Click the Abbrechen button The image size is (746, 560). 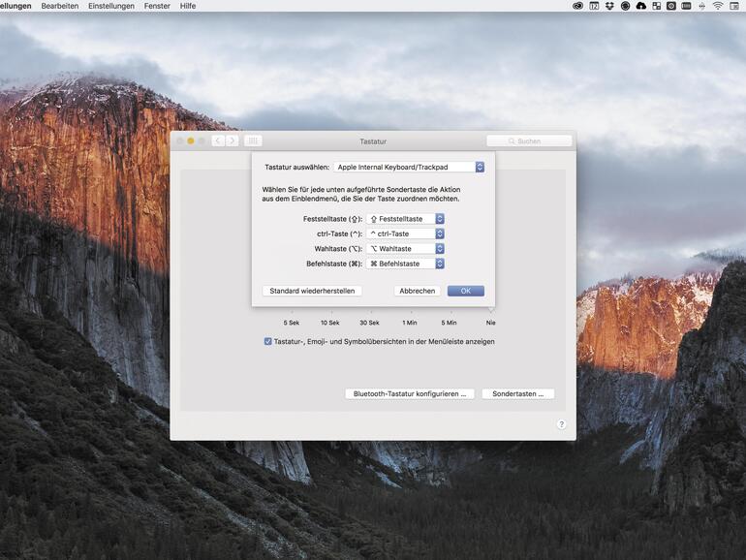[417, 291]
